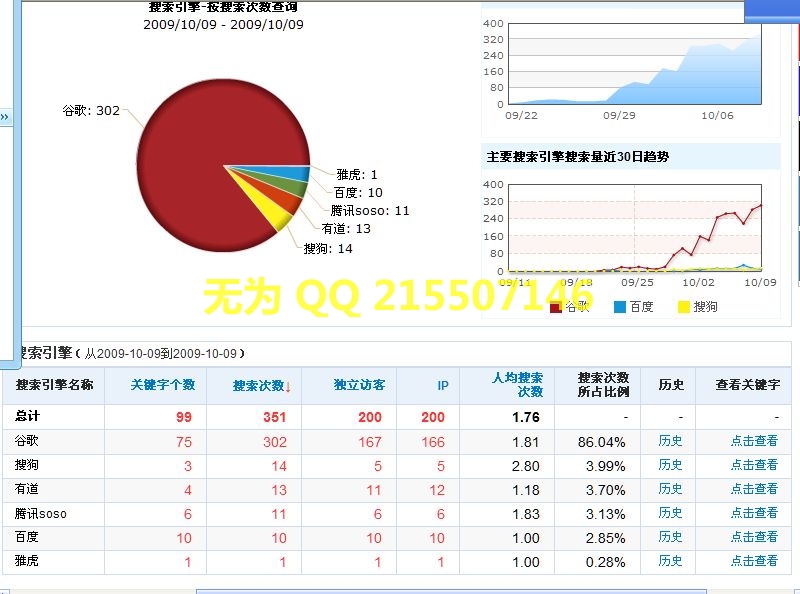Click the 搜索引擎名称 column header
Viewport: 800px width, 594px height.
[54, 385]
